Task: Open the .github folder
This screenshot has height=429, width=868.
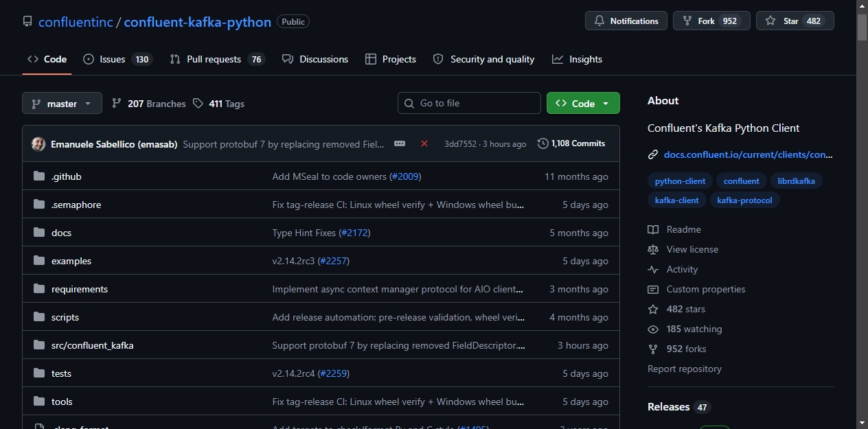Action: pyautogui.click(x=67, y=176)
